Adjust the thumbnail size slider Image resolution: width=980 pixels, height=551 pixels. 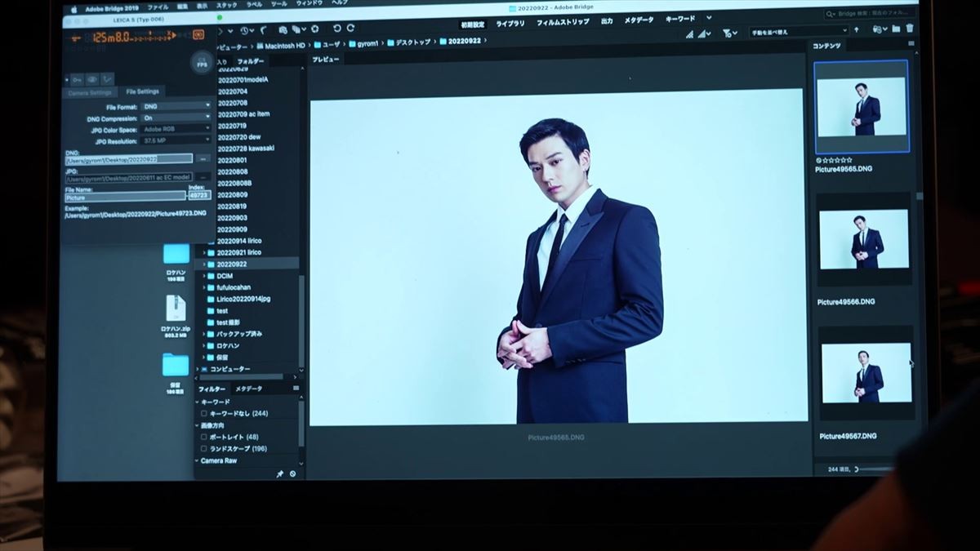(874, 469)
